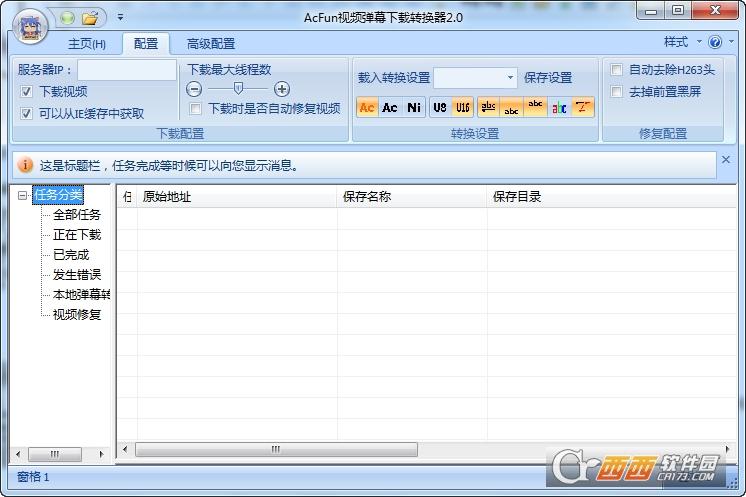
Task: Select 已完成 in the task tree
Action: [x=71, y=254]
